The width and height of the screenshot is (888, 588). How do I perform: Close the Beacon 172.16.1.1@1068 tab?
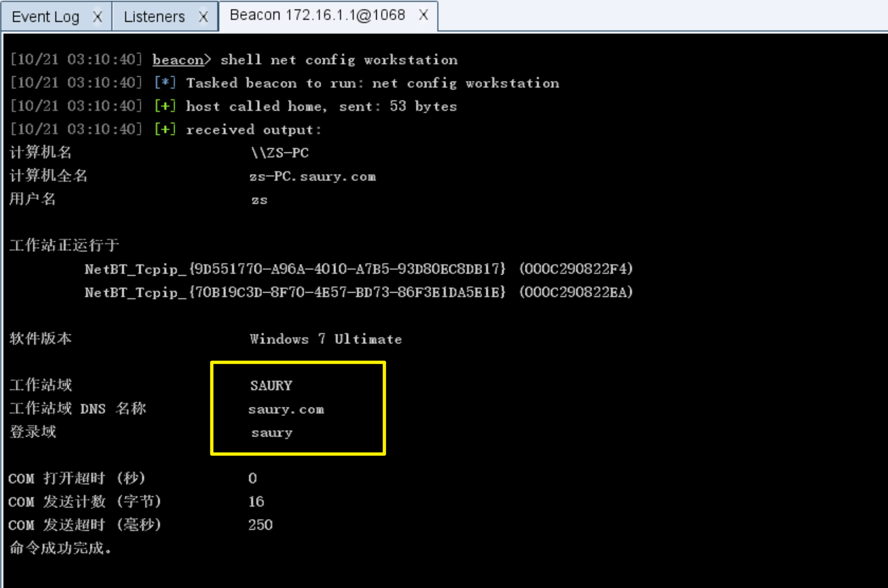click(x=423, y=15)
